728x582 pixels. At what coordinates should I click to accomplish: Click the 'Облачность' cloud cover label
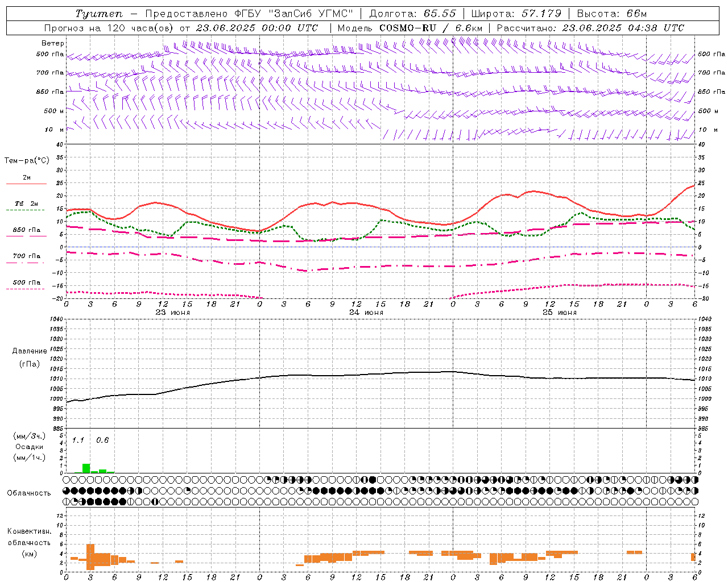(x=29, y=493)
